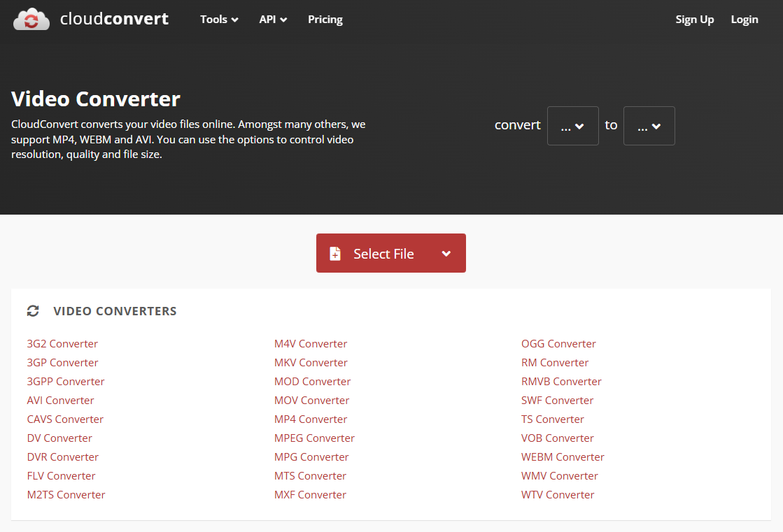Visit the WTV Converter link

tap(558, 495)
